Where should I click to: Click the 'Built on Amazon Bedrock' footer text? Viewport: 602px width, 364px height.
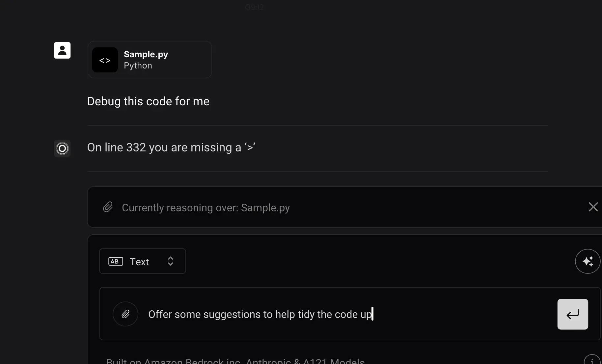[x=235, y=361]
